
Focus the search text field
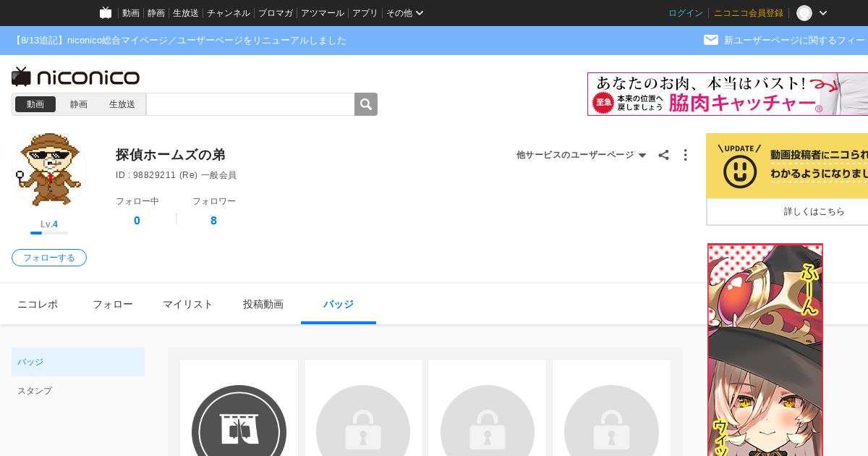point(250,104)
